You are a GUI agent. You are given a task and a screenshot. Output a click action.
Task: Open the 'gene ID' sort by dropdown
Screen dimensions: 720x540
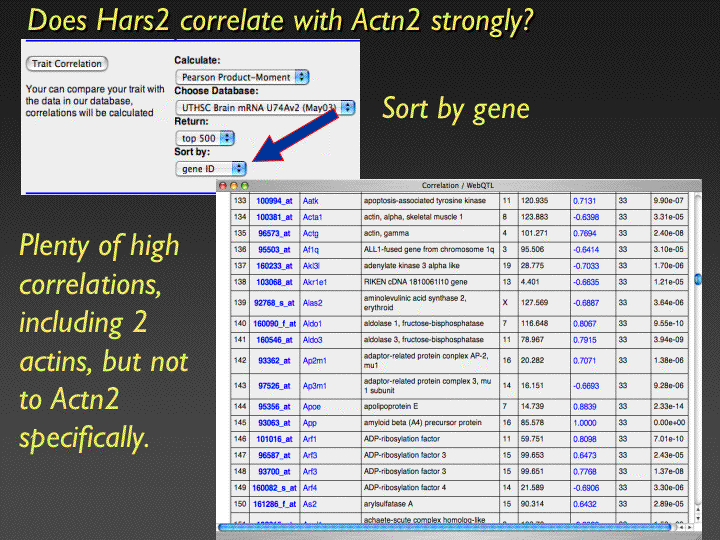click(x=210, y=168)
